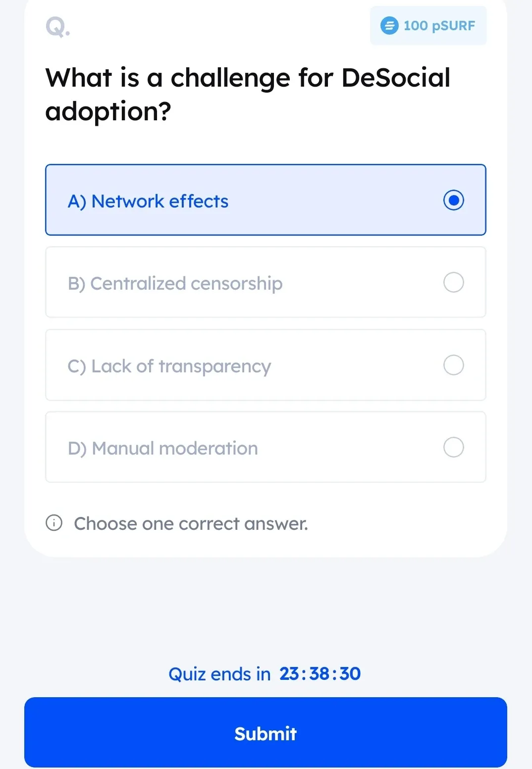Viewport: 532px width, 769px height.
Task: Click the question title text
Action: click(x=247, y=93)
